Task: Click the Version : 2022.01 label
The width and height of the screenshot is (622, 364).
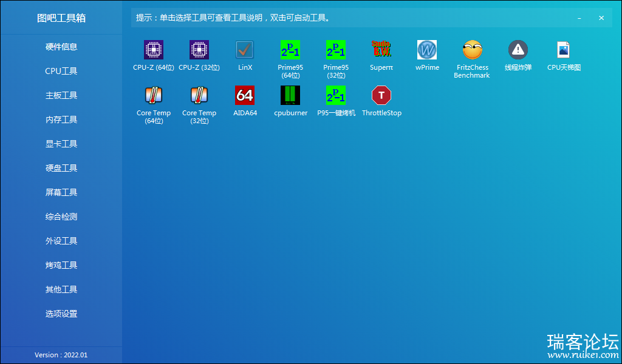Action: 61,355
